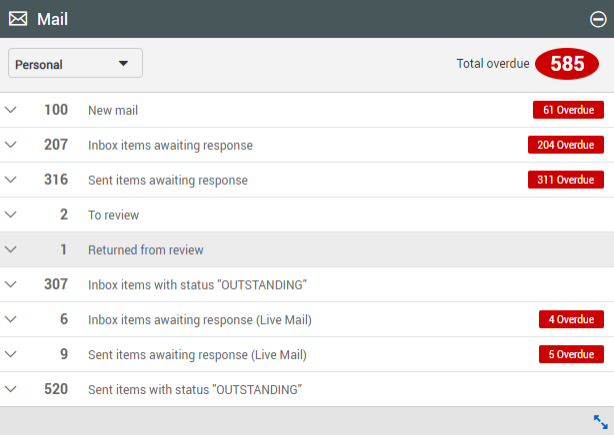Viewport: 614px width, 435px height.
Task: Click the Mail envelope icon in header
Action: [18, 19]
